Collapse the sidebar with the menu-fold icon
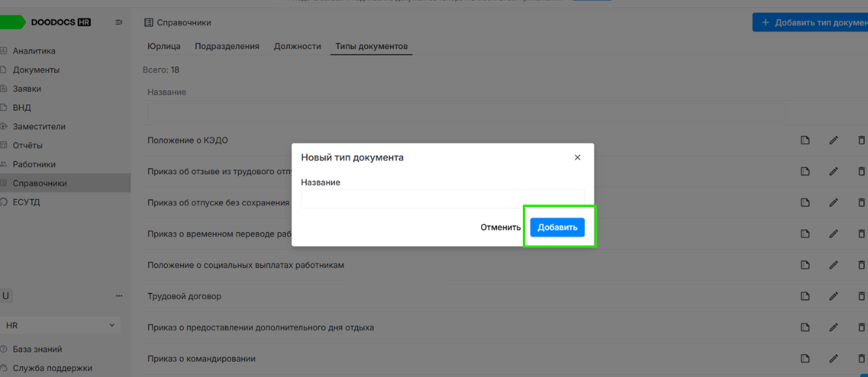This screenshot has height=377, width=868. tap(119, 22)
